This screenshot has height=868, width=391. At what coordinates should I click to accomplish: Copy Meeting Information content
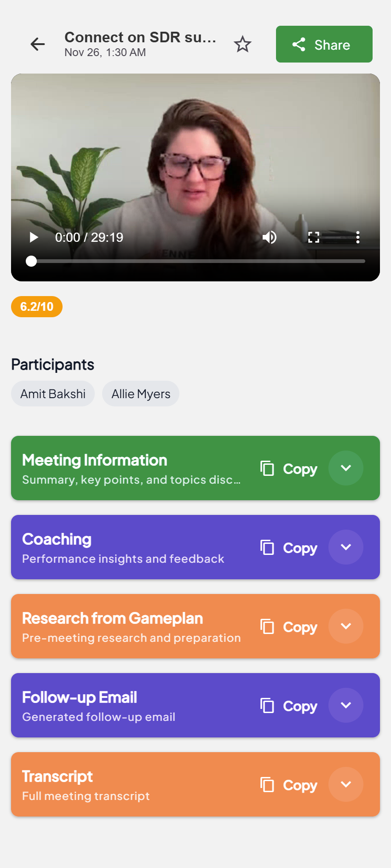289,468
